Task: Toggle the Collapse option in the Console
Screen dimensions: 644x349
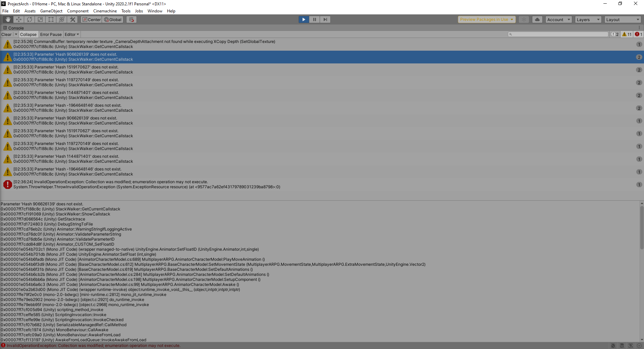Action: point(28,34)
